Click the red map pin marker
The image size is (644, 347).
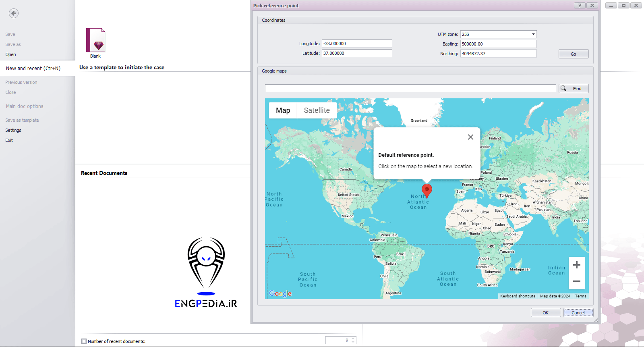click(x=427, y=190)
